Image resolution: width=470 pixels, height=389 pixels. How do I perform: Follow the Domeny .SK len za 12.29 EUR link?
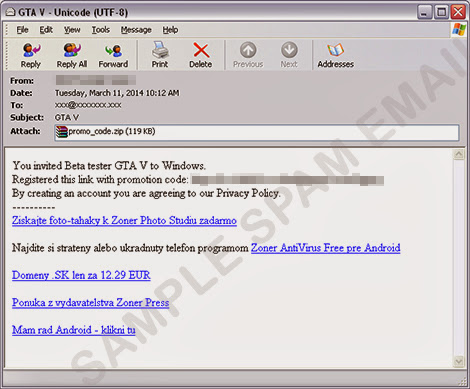click(x=81, y=275)
